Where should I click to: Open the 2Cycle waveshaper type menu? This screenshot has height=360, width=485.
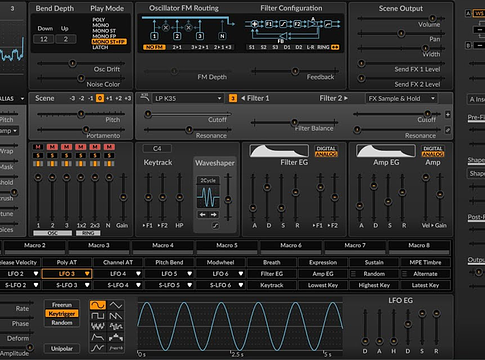(x=208, y=180)
